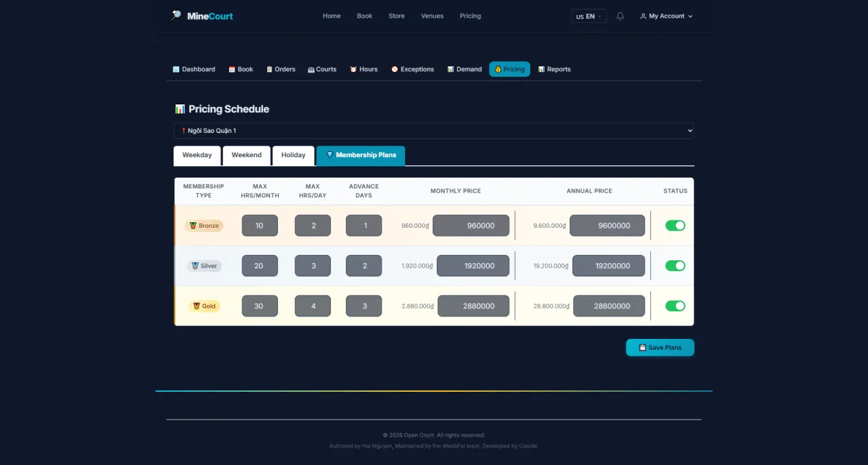Edit Bronze monthly price 960000 field
This screenshot has width=868, height=465.
click(471, 226)
